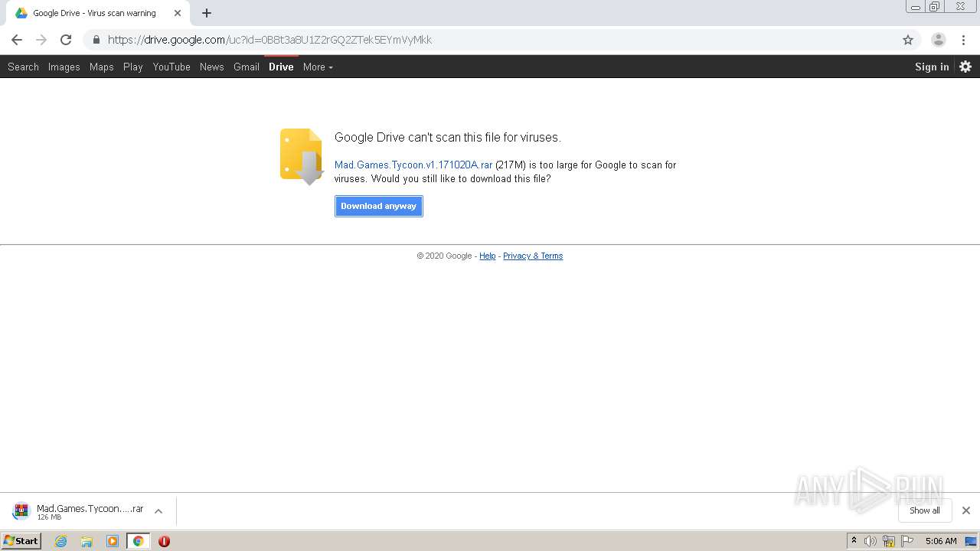Screen dimensions: 980x551
Task: Open Windows Explorer folder in taskbar
Action: (x=87, y=541)
